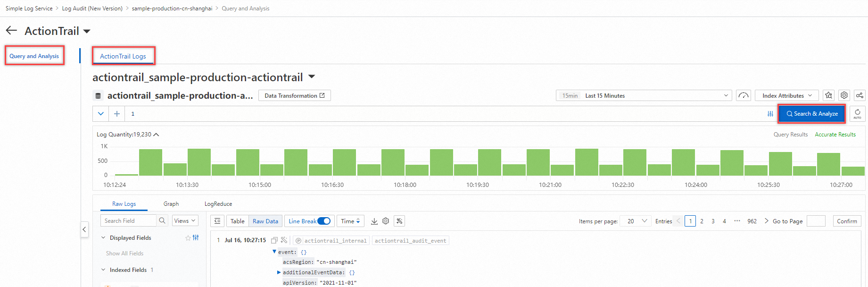868x287 pixels.
Task: Click the field search magnifier icon
Action: point(162,220)
